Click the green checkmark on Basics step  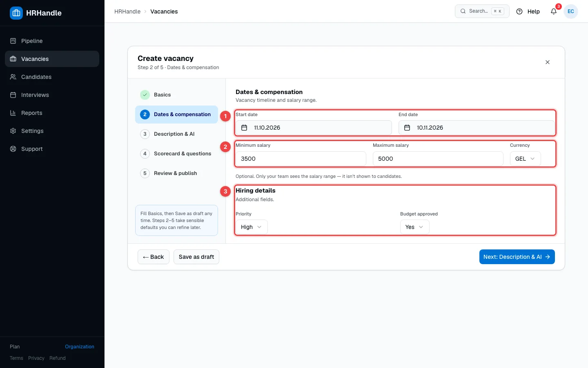coord(145,95)
